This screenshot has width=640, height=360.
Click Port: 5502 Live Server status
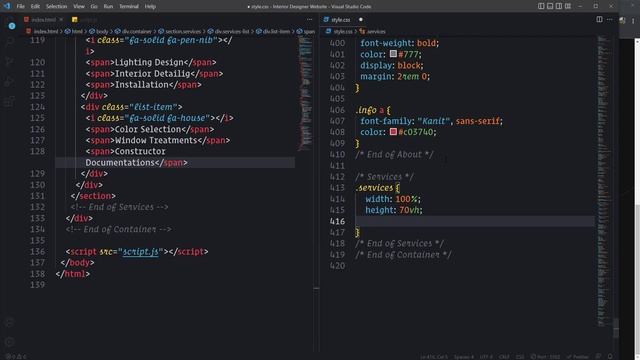pos(546,357)
